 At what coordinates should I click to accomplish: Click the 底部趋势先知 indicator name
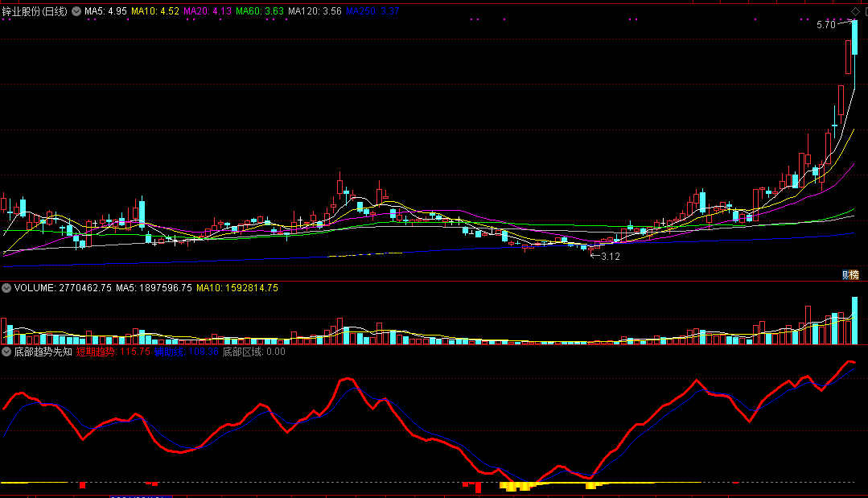click(x=43, y=352)
